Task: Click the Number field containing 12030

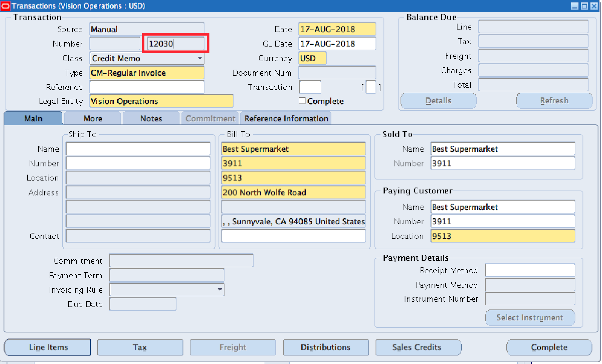Action: point(175,43)
